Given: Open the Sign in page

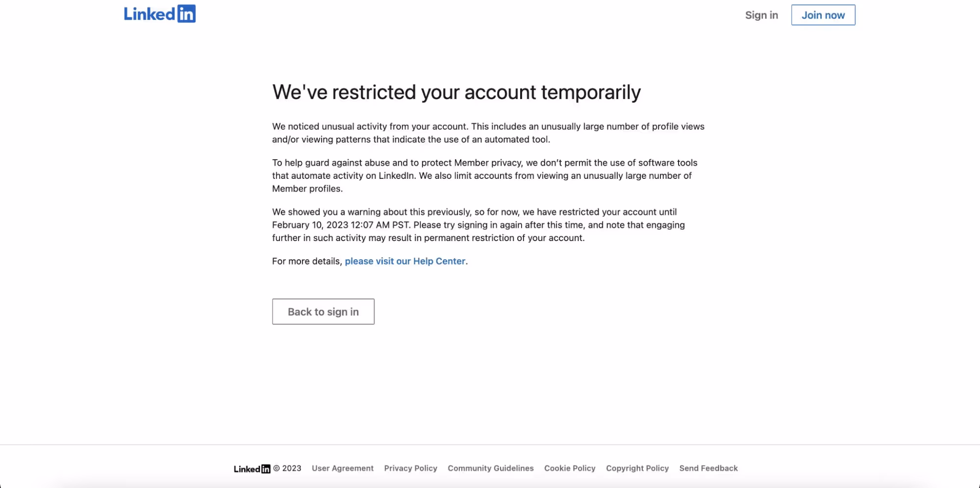Looking at the screenshot, I should pos(761,15).
